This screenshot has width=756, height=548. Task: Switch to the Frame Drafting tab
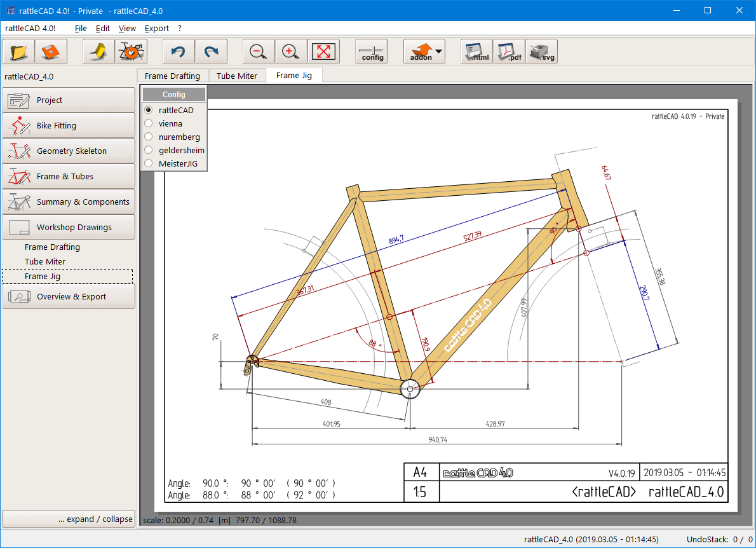tap(173, 76)
